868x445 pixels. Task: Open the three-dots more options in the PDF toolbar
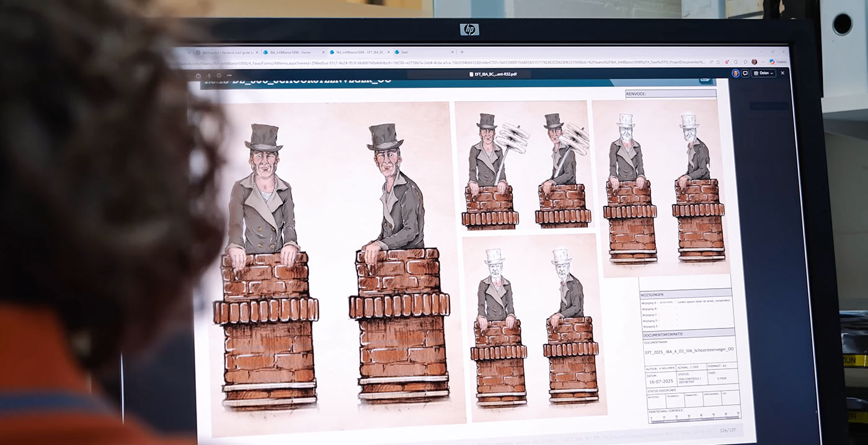click(230, 76)
